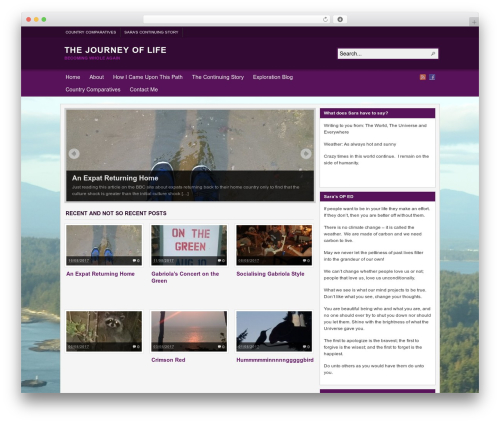Open Country Comparatives in main menu
The height and width of the screenshot is (423, 500).
(93, 89)
